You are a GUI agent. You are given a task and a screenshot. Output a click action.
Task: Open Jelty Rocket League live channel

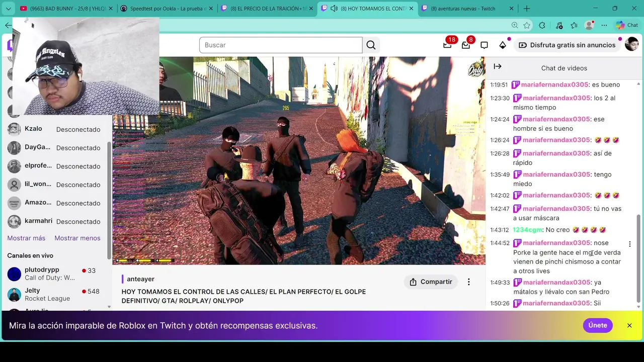pyautogui.click(x=55, y=295)
